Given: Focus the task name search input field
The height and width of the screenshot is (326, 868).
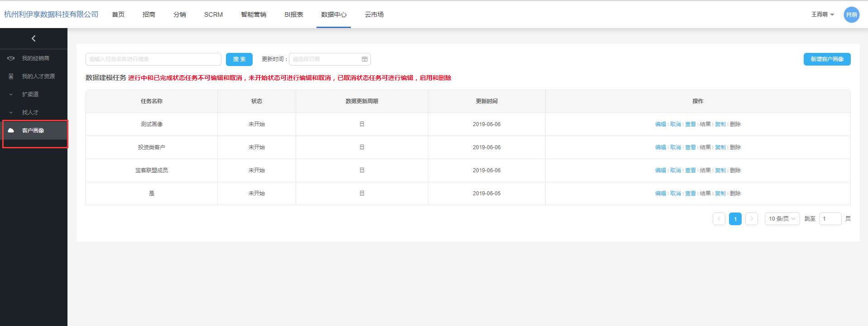Looking at the screenshot, I should (153, 59).
